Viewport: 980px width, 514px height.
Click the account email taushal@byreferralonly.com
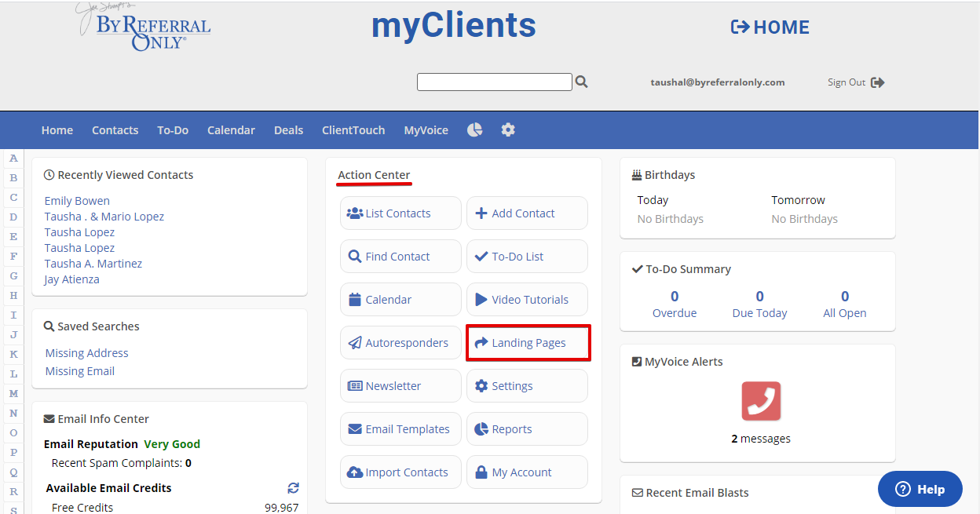pyautogui.click(x=718, y=82)
